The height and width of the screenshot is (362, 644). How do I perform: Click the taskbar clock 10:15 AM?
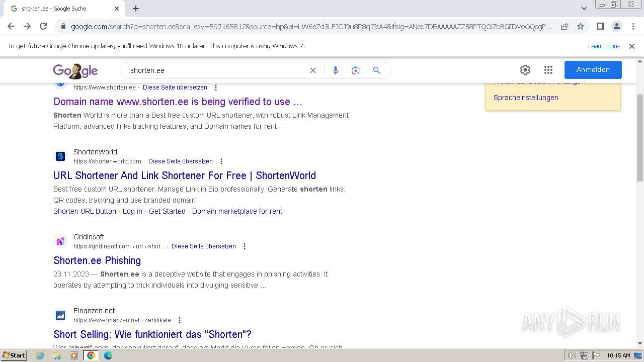click(618, 355)
